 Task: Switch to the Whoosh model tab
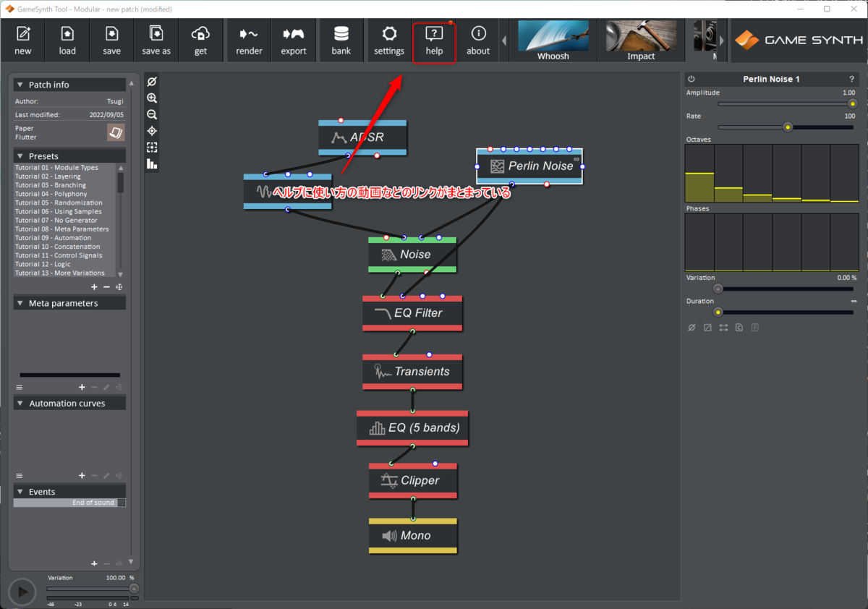(x=553, y=41)
